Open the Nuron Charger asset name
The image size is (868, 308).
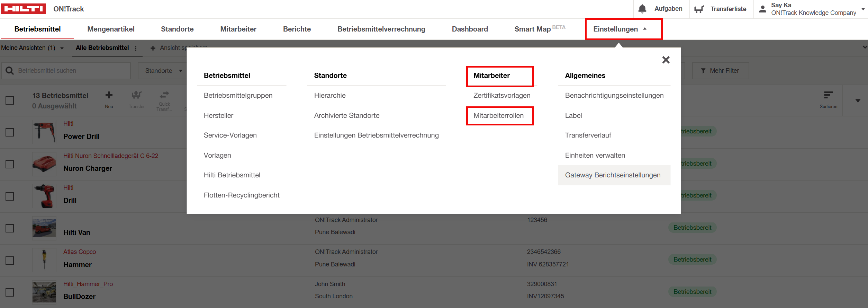pos(88,169)
